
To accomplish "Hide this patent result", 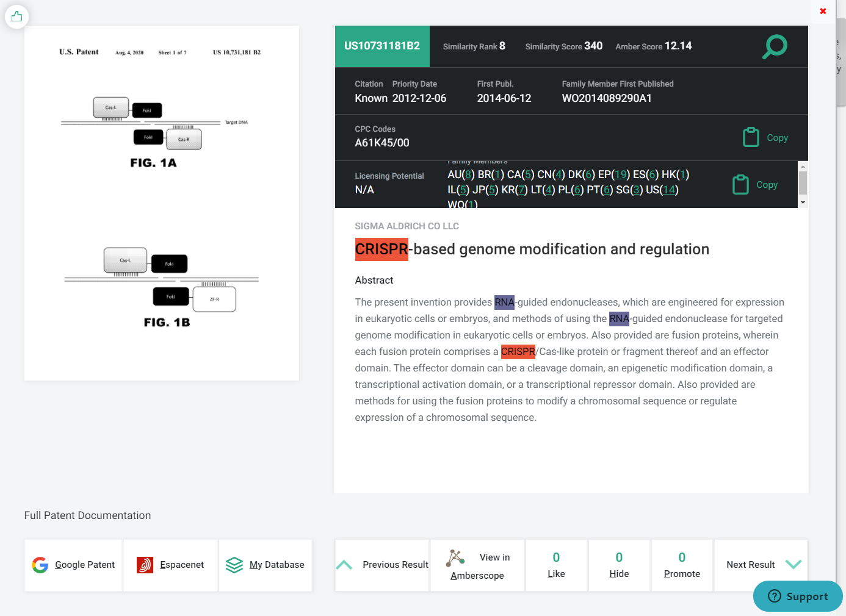I will pyautogui.click(x=619, y=565).
